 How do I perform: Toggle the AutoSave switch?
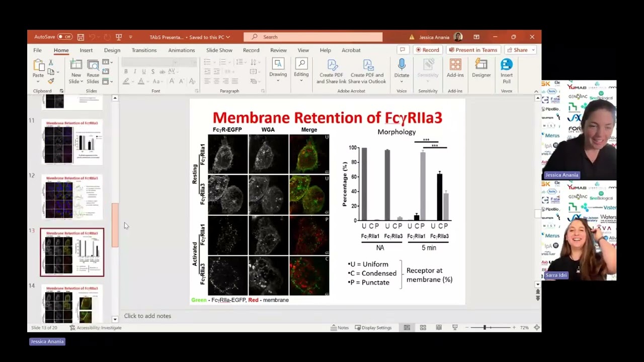point(64,37)
